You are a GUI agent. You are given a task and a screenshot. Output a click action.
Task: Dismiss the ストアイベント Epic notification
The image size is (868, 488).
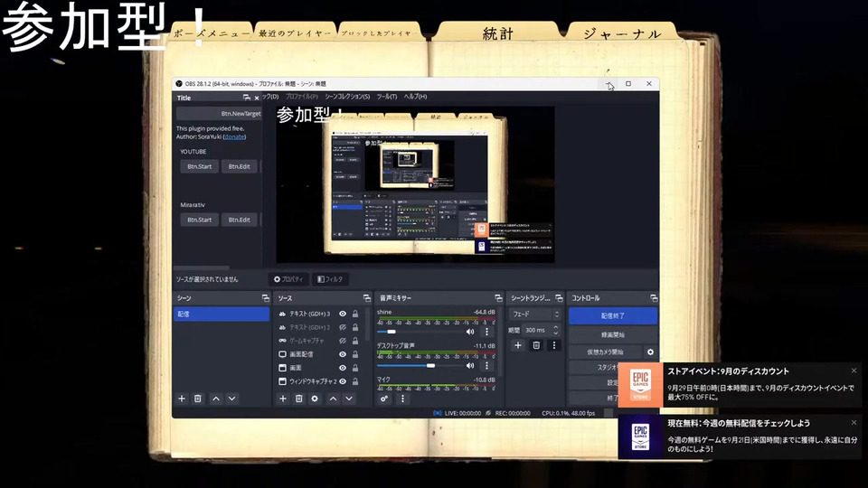pyautogui.click(x=854, y=371)
